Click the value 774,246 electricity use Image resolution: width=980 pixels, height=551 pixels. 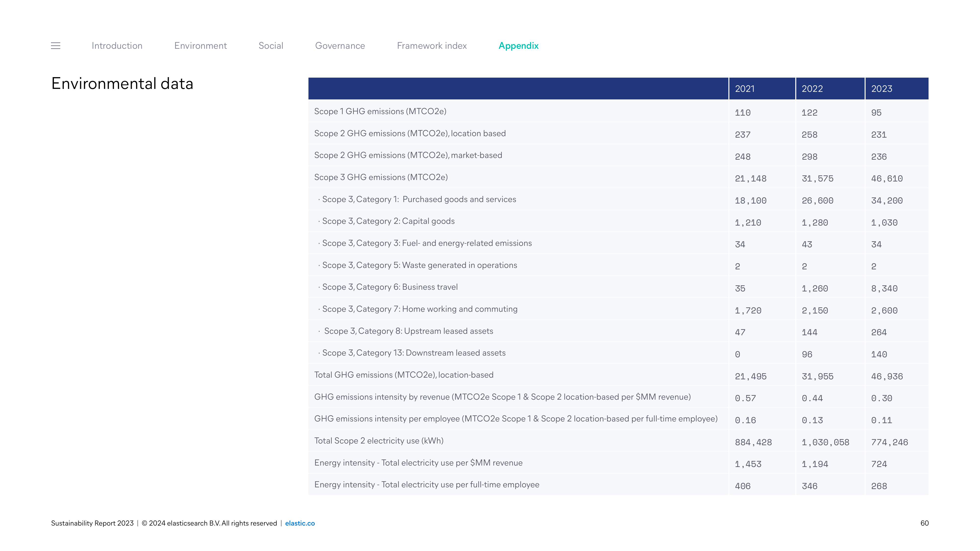point(889,443)
